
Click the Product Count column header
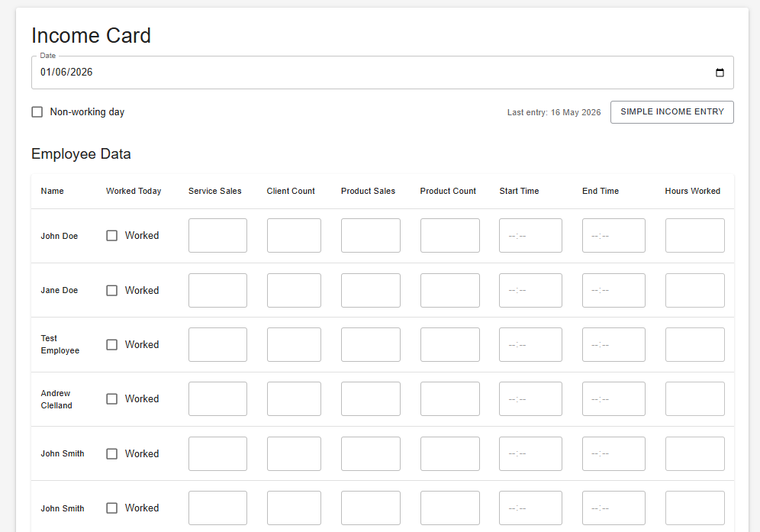pyautogui.click(x=448, y=191)
